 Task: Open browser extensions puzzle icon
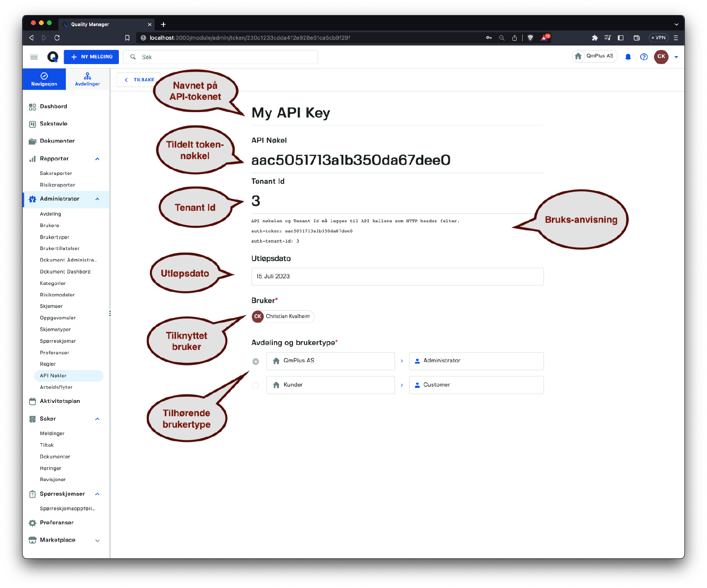pyautogui.click(x=595, y=38)
